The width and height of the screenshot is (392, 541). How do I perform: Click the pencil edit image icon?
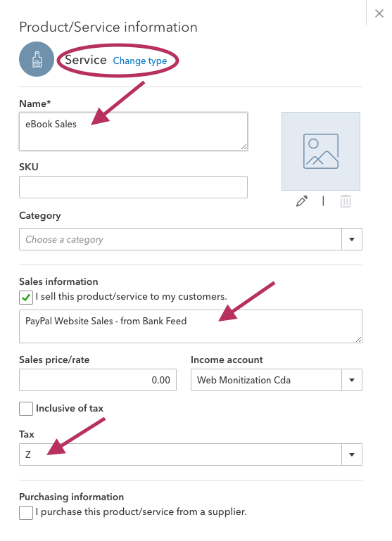pyautogui.click(x=302, y=201)
